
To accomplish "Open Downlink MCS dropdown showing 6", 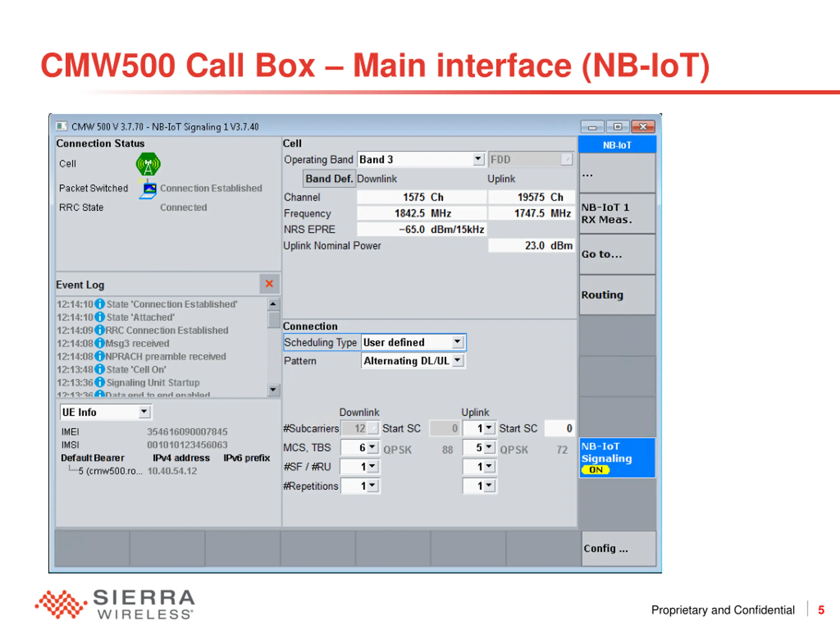I will pyautogui.click(x=372, y=447).
